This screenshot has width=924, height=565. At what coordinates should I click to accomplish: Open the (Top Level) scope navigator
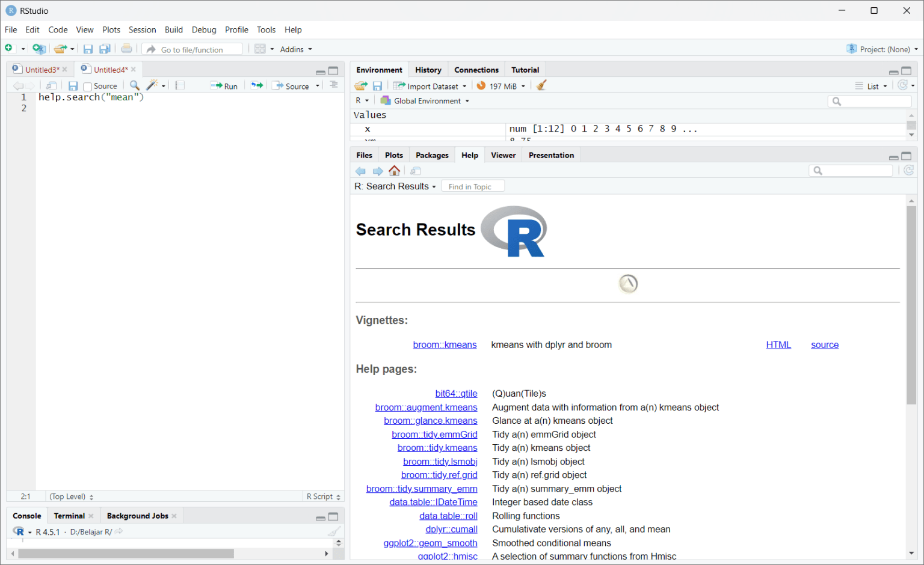[72, 496]
